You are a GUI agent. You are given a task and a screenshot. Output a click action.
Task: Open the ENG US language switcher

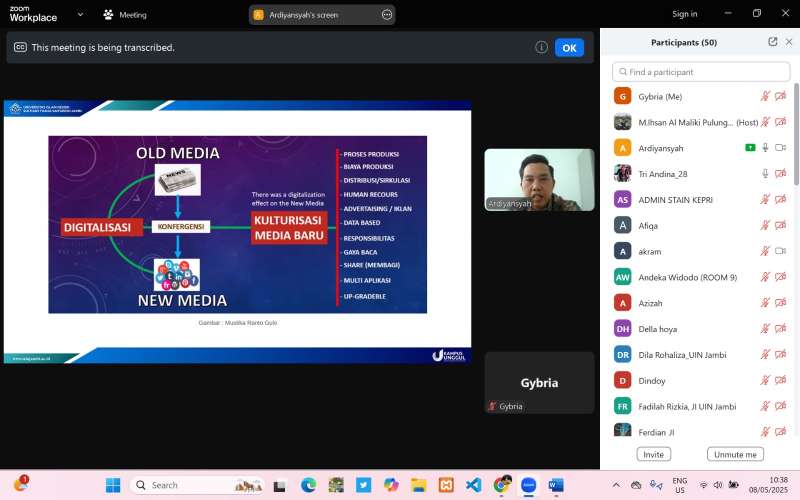coord(679,485)
